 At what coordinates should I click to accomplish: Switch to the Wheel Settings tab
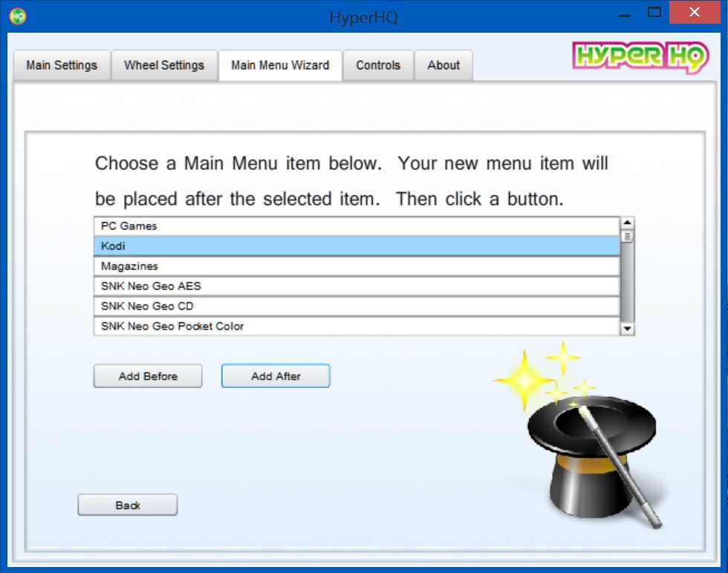click(x=164, y=65)
